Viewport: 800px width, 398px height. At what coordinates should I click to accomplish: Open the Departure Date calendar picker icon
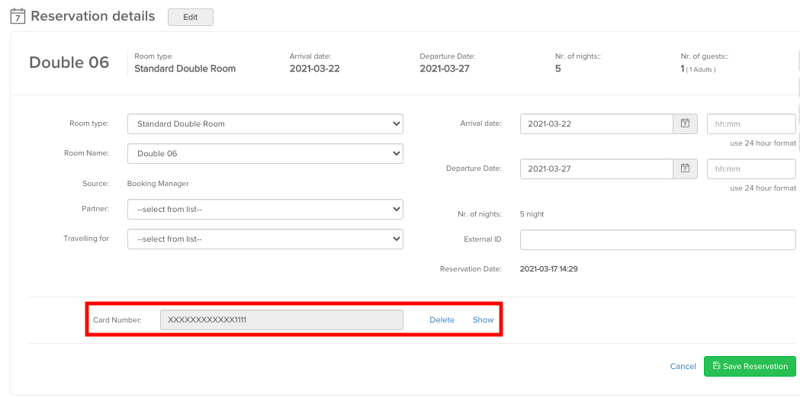685,168
